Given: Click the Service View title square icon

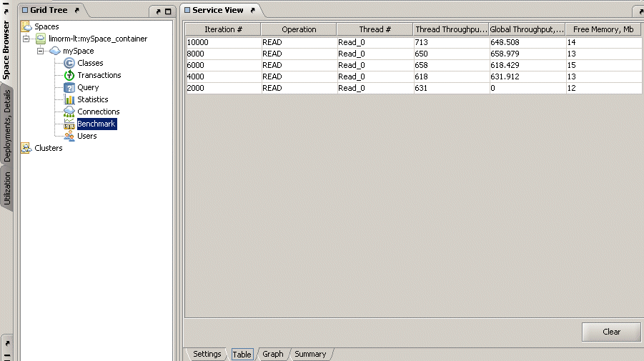Looking at the screenshot, I should [x=187, y=10].
